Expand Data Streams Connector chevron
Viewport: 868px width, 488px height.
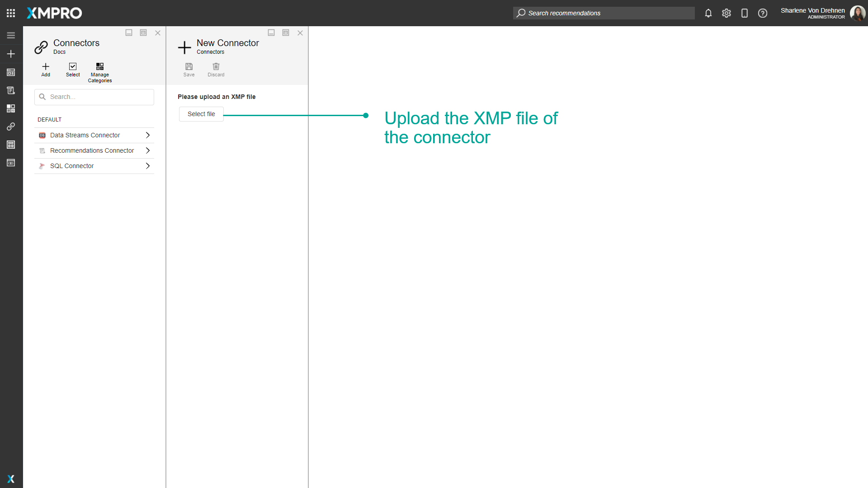click(x=147, y=135)
